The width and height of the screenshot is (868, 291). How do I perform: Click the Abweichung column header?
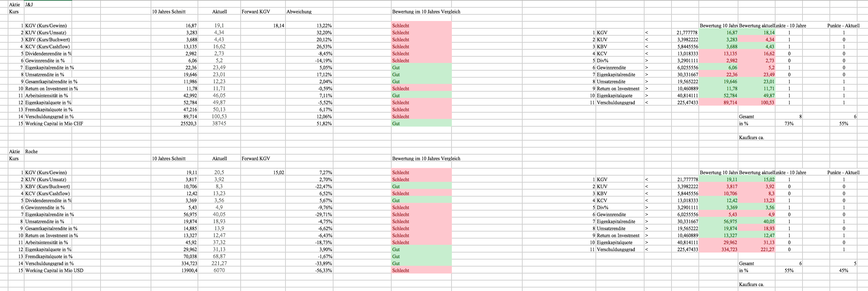pyautogui.click(x=299, y=12)
